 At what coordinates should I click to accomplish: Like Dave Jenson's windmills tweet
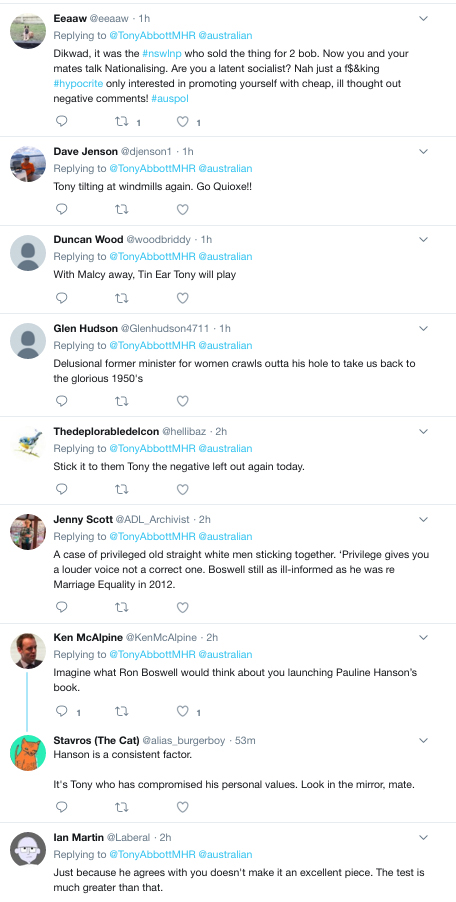[x=182, y=209]
